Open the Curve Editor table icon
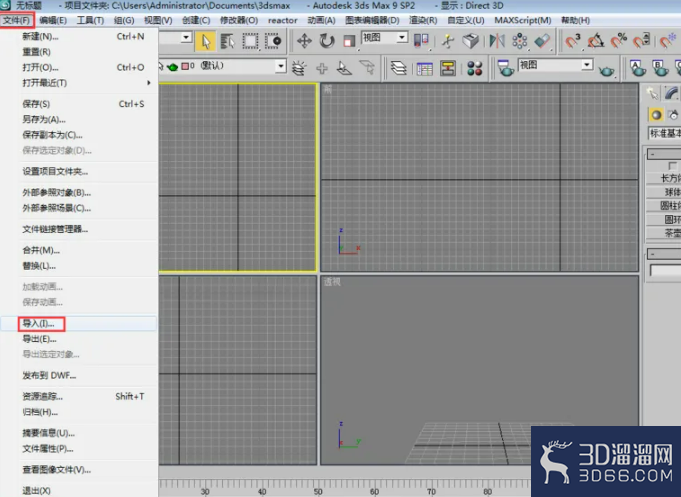This screenshot has height=497, width=681. pos(425,69)
